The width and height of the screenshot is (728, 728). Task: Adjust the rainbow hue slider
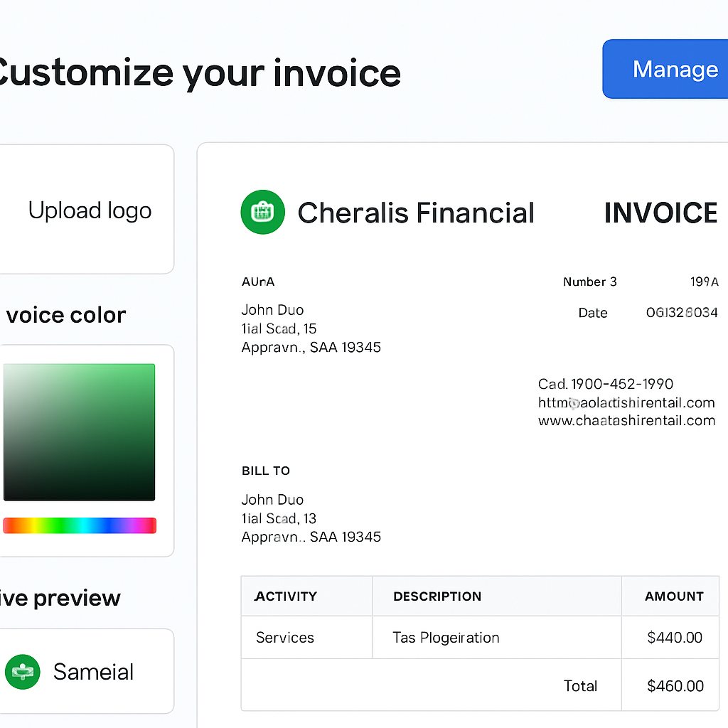79,525
